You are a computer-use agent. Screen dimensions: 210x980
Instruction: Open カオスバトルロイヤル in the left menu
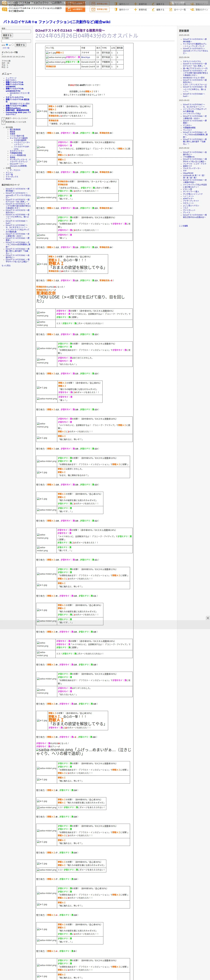click(x=15, y=97)
